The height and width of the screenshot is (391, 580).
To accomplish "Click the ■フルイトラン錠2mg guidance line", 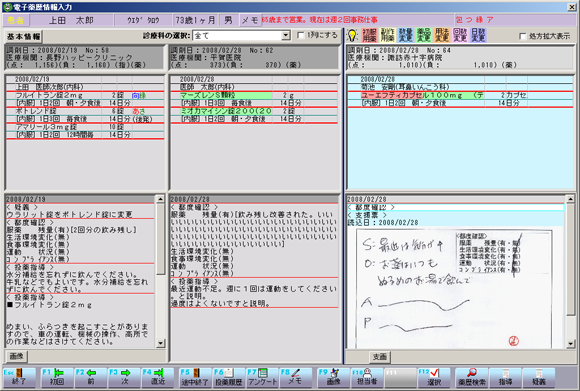I will click(49, 305).
